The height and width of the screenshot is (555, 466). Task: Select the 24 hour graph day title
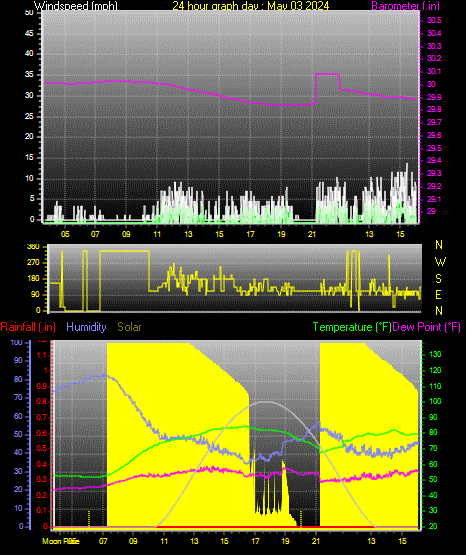click(x=251, y=6)
